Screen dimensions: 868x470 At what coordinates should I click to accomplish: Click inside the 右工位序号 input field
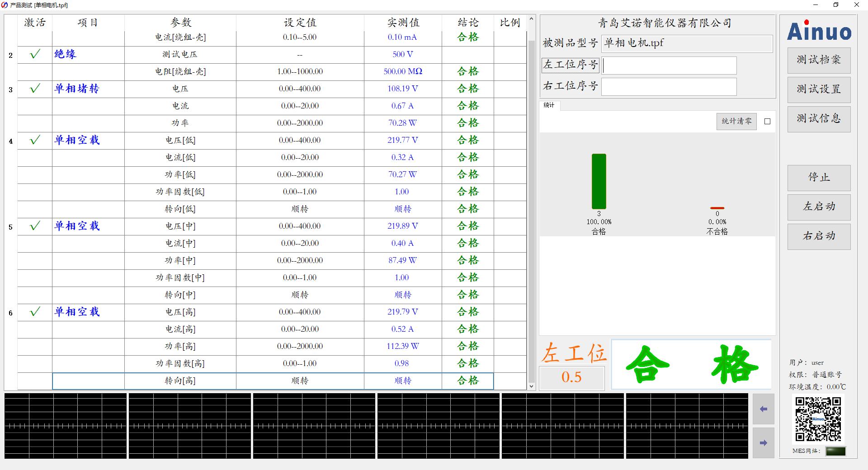(669, 86)
